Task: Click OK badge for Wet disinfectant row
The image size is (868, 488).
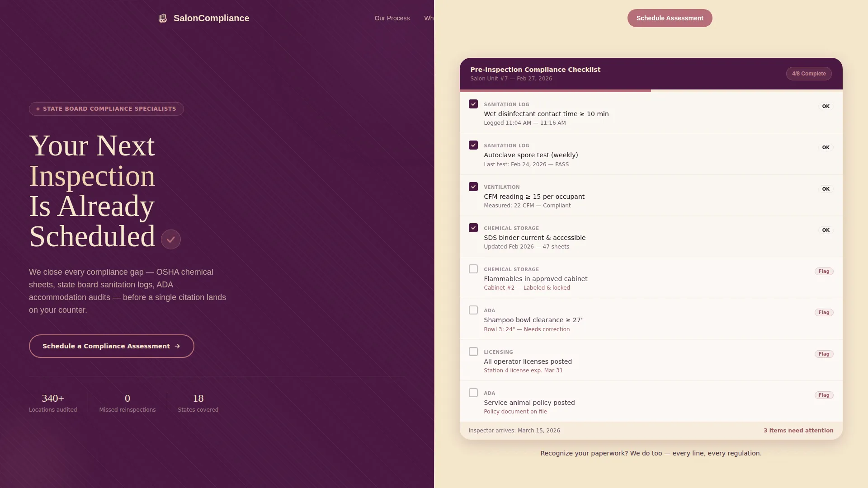Action: point(826,106)
